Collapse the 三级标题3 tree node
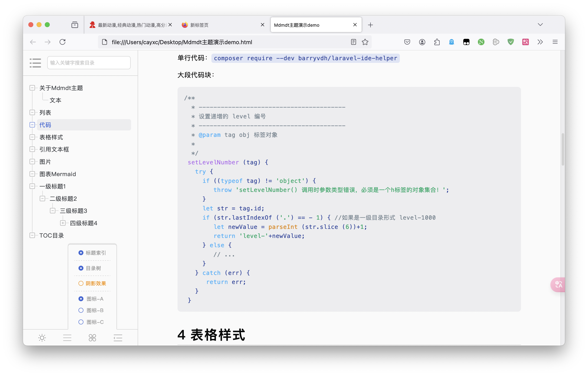This screenshot has width=588, height=376. click(53, 210)
